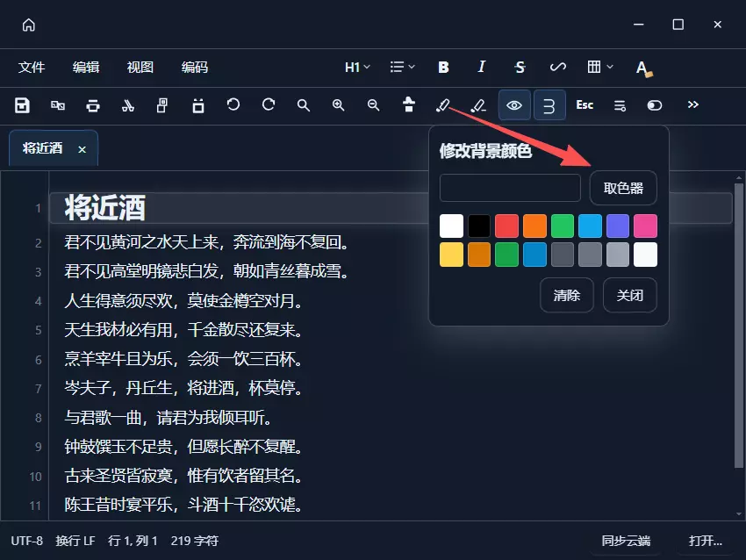The image size is (746, 560).
Task: Pick the sky blue swatch in first row
Action: 590,226
